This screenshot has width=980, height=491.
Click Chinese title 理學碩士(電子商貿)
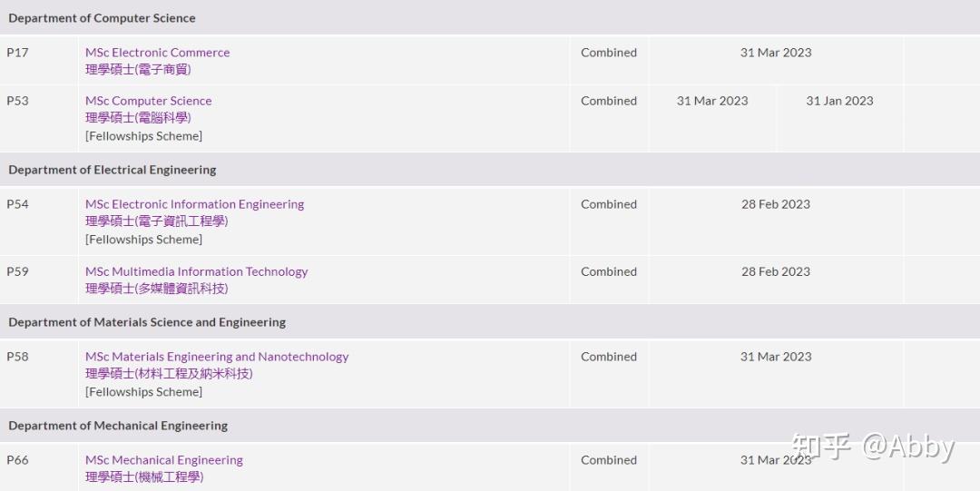coord(138,70)
